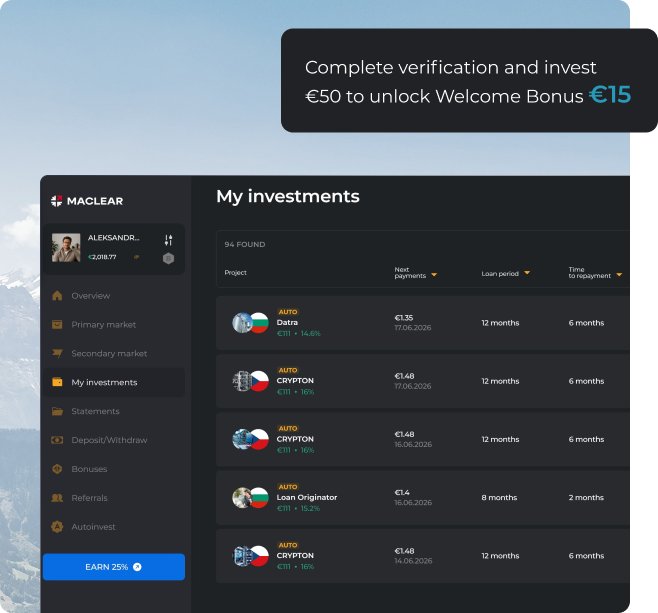This screenshot has width=658, height=613.
Task: Open CRYPTON row dated 14.06.2026
Action: [423, 556]
